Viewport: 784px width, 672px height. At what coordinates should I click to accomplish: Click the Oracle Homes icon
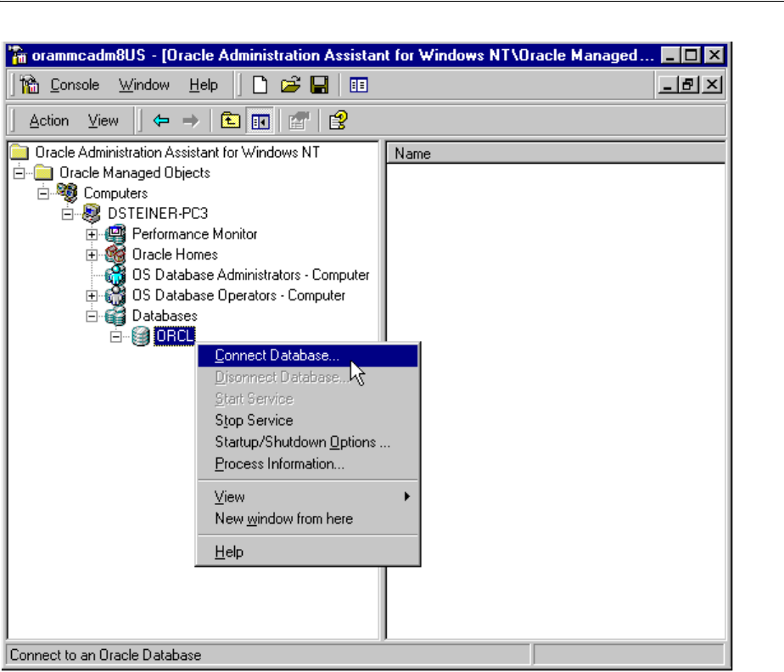[x=115, y=255]
